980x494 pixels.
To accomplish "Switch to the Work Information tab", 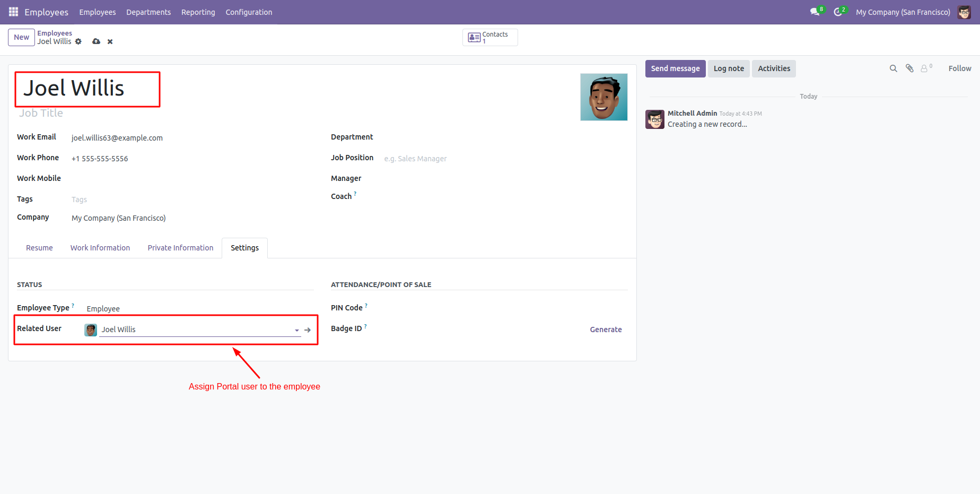I will [100, 248].
